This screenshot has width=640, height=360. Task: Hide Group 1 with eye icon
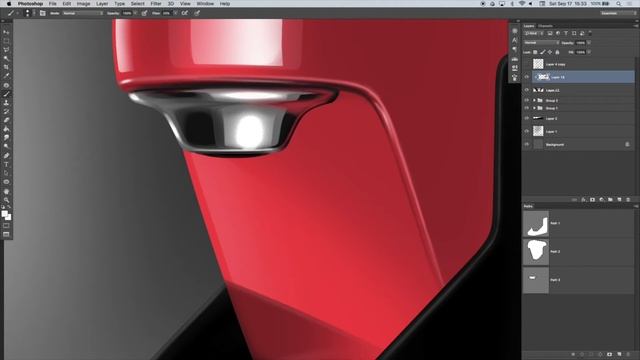[527, 108]
